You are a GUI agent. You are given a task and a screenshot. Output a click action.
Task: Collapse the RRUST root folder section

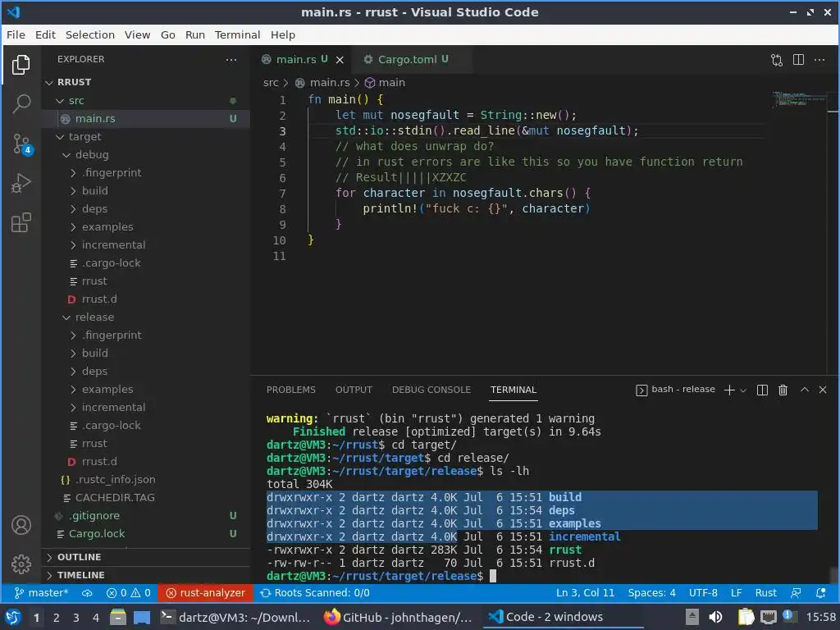[x=146, y=82]
